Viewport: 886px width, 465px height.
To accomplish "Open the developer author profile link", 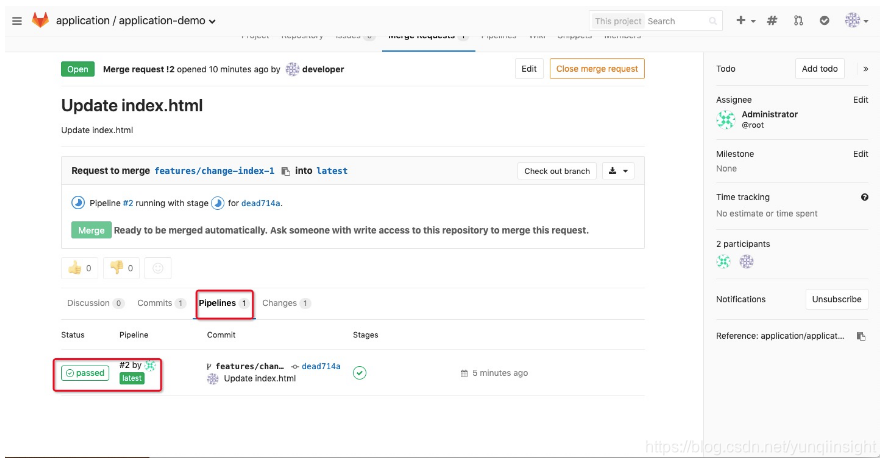I will [323, 69].
